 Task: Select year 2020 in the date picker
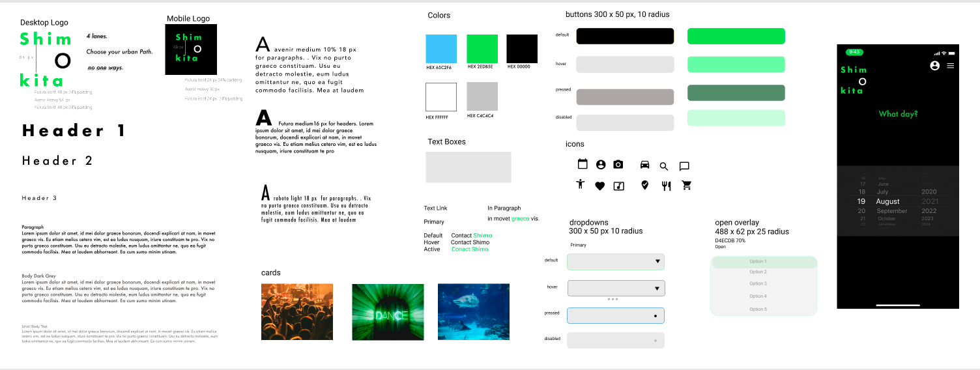click(929, 192)
